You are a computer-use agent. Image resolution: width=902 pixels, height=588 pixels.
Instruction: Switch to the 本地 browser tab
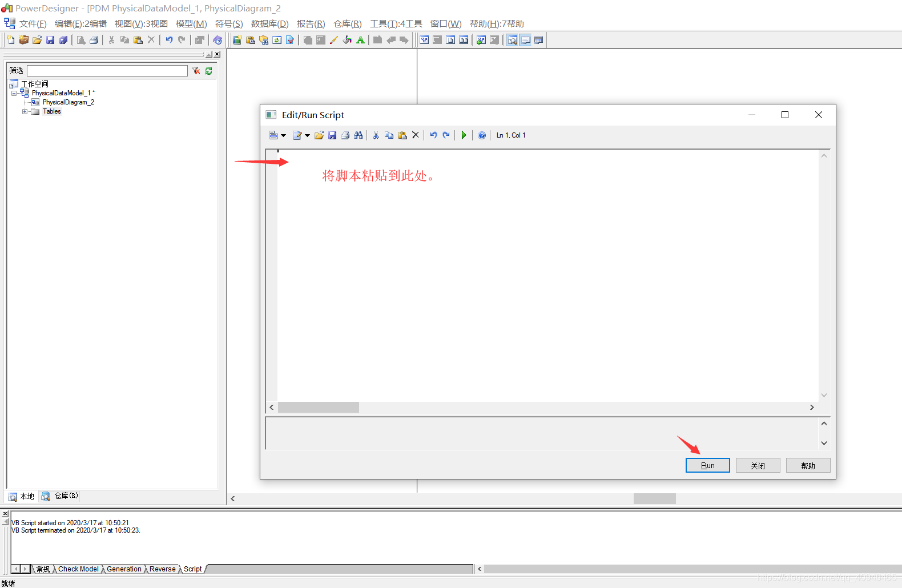tap(21, 497)
